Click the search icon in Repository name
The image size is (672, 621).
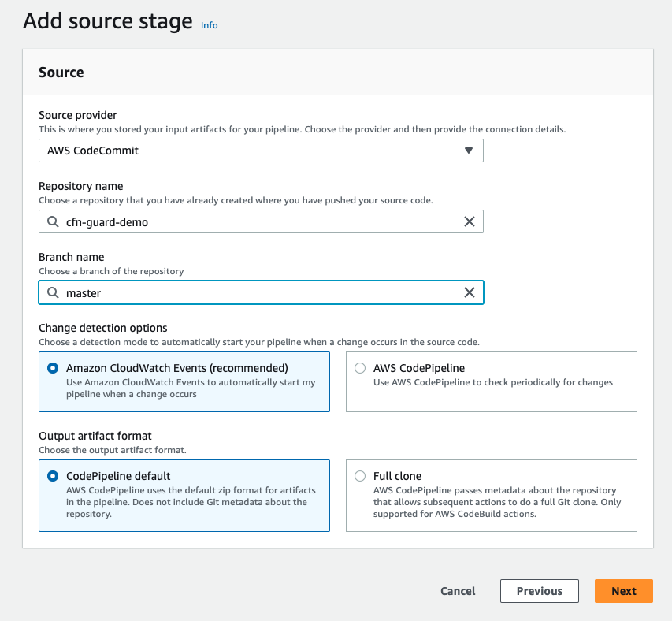pyautogui.click(x=53, y=221)
